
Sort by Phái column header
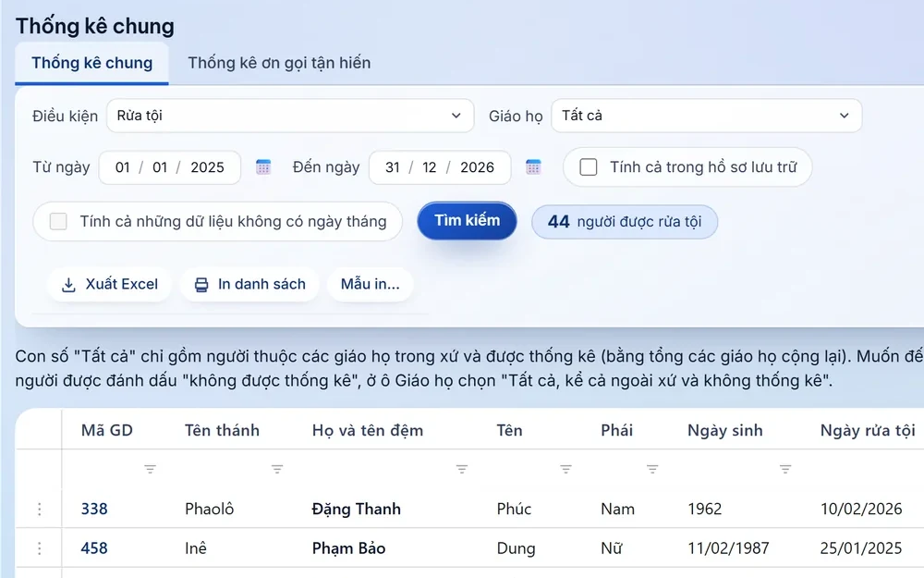617,431
